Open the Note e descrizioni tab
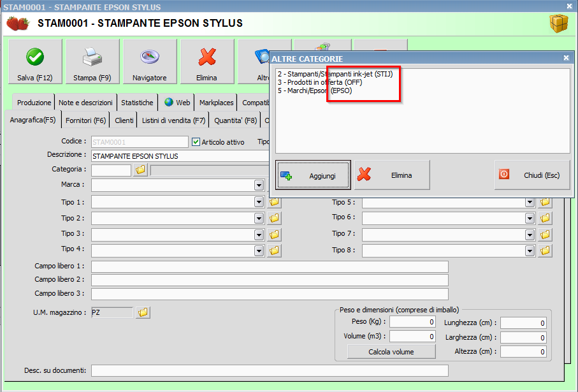This screenshot has height=392, width=578. click(x=85, y=103)
